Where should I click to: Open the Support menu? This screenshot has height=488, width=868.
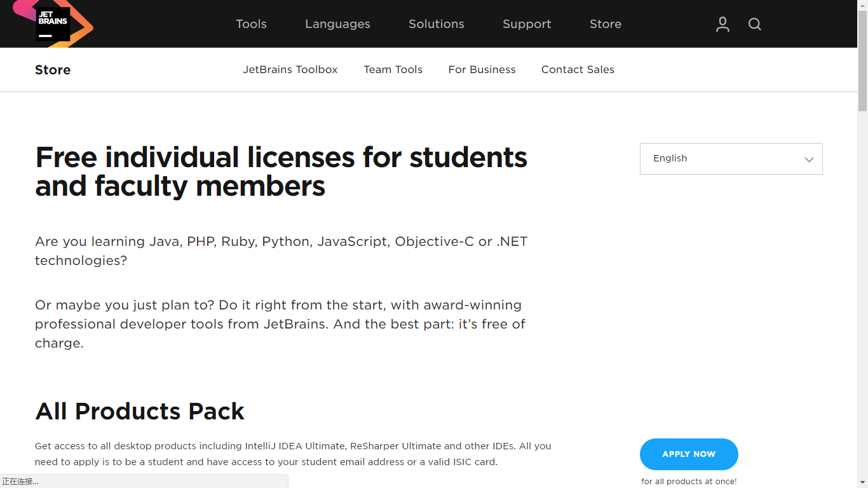(527, 24)
